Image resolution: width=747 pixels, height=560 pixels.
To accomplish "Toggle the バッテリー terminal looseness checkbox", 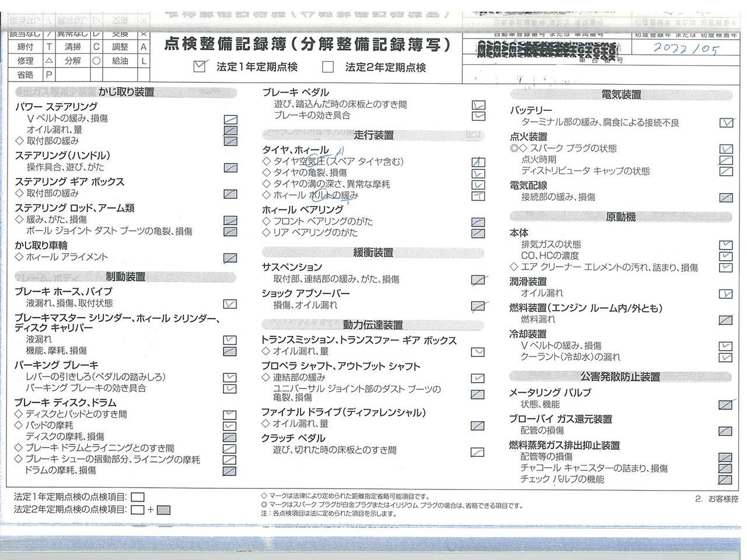I will pos(726,123).
